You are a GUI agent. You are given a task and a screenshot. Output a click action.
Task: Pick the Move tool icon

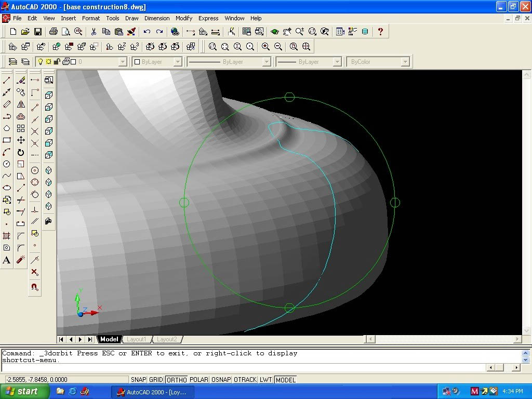21,140
